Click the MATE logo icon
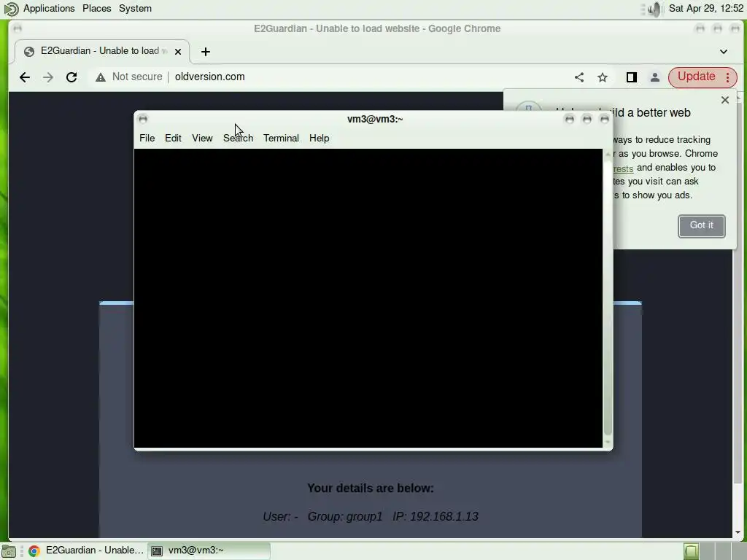 pyautogui.click(x=10, y=9)
